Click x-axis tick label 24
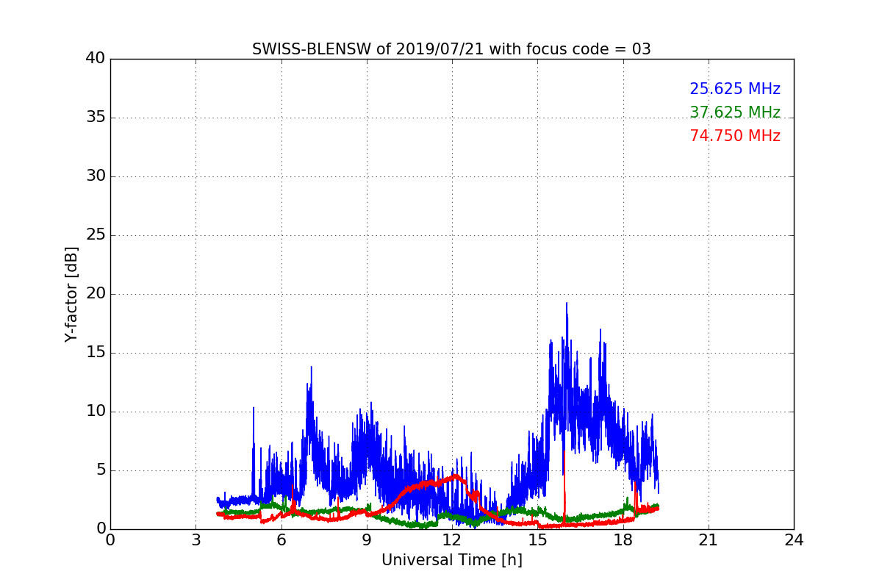Image resolution: width=882 pixels, height=588 pixels. point(794,540)
